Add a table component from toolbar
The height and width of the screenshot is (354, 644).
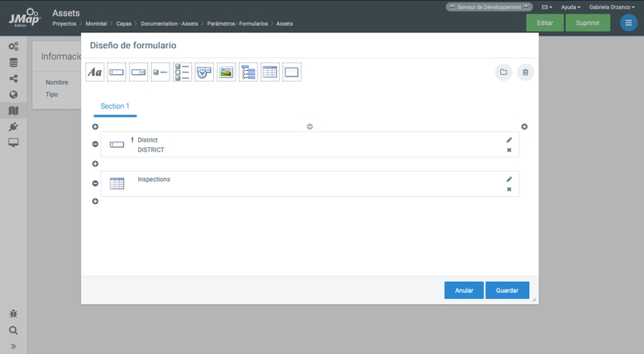coord(270,72)
